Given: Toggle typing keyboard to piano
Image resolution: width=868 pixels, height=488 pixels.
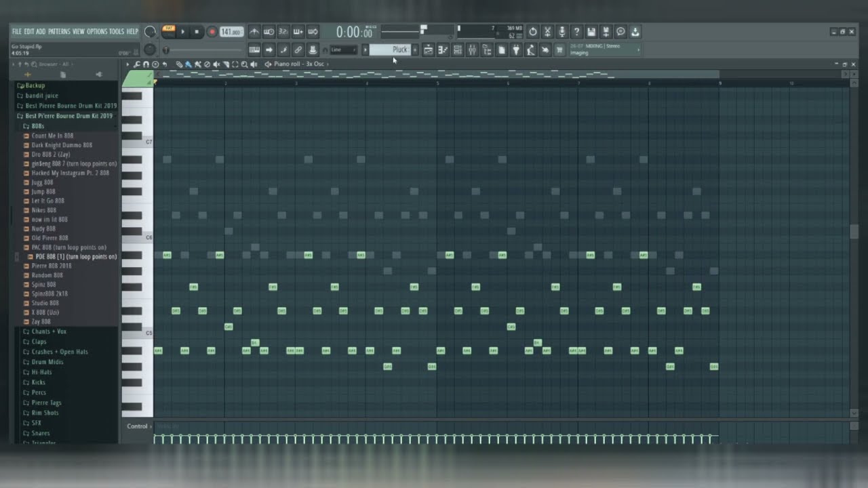Looking at the screenshot, I should (255, 49).
